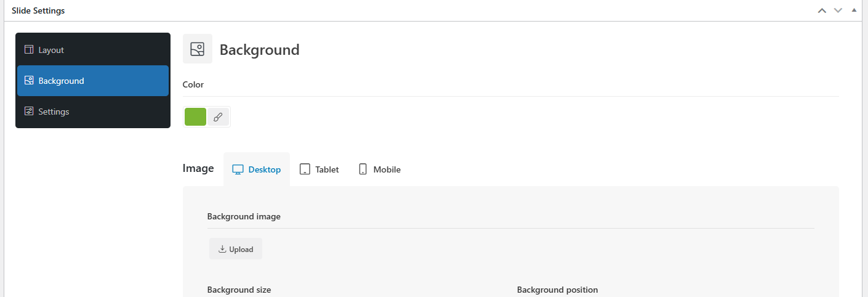Screen dimensions: 868x297
Task: Select the Background sidebar item
Action: pyautogui.click(x=93, y=81)
